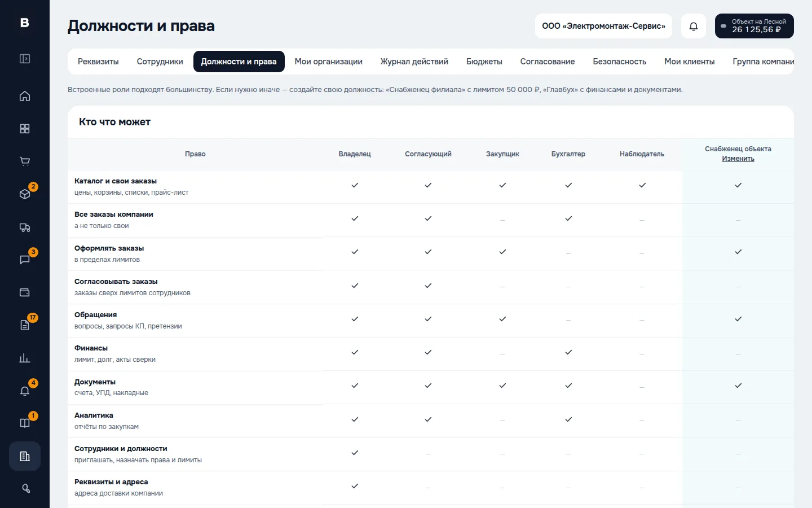Open the box icon with badge 2
812x508 pixels.
pyautogui.click(x=25, y=194)
